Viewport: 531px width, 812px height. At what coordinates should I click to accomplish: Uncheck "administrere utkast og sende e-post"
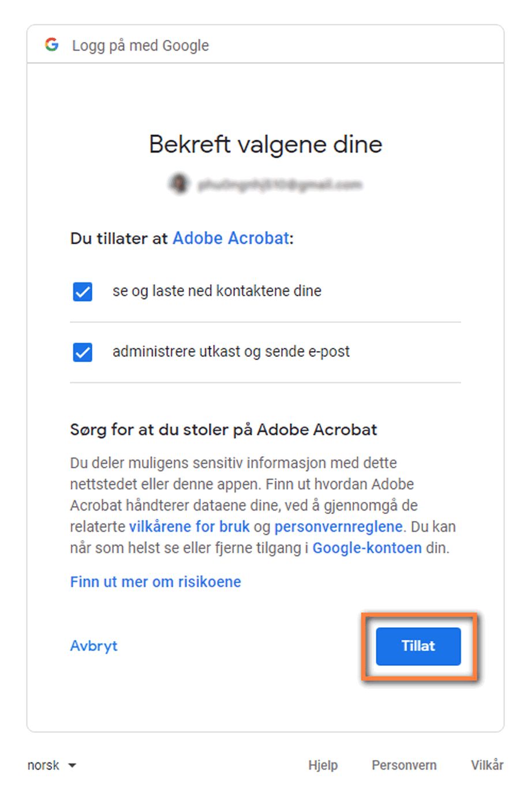[x=82, y=352]
